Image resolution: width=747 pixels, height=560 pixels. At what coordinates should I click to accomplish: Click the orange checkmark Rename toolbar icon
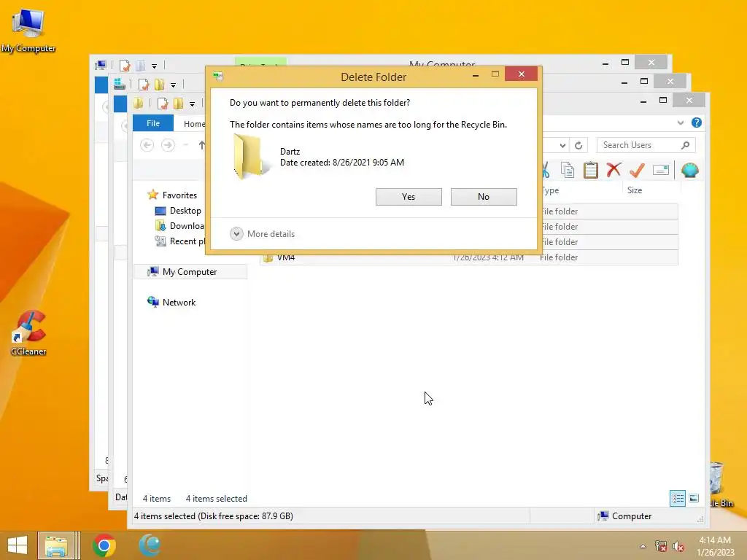coord(637,169)
